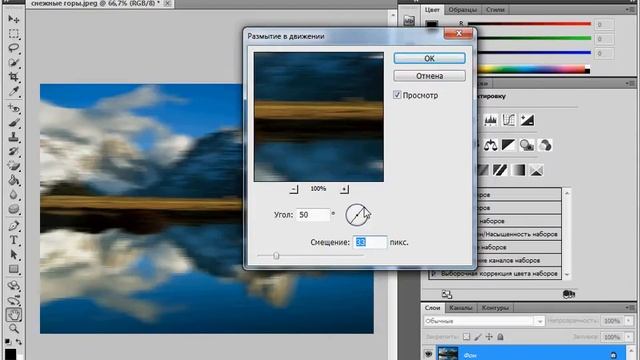Click the Смещение distance input field

pos(369,242)
